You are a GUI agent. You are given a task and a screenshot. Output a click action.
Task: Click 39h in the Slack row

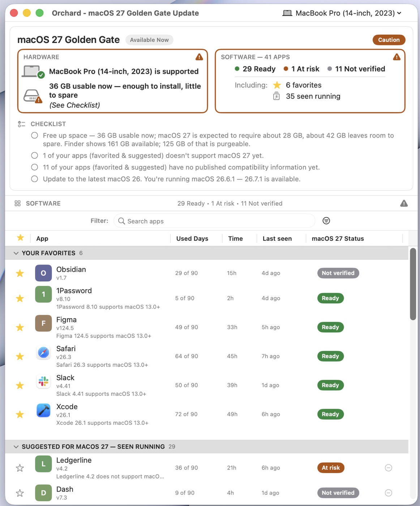[x=232, y=385]
